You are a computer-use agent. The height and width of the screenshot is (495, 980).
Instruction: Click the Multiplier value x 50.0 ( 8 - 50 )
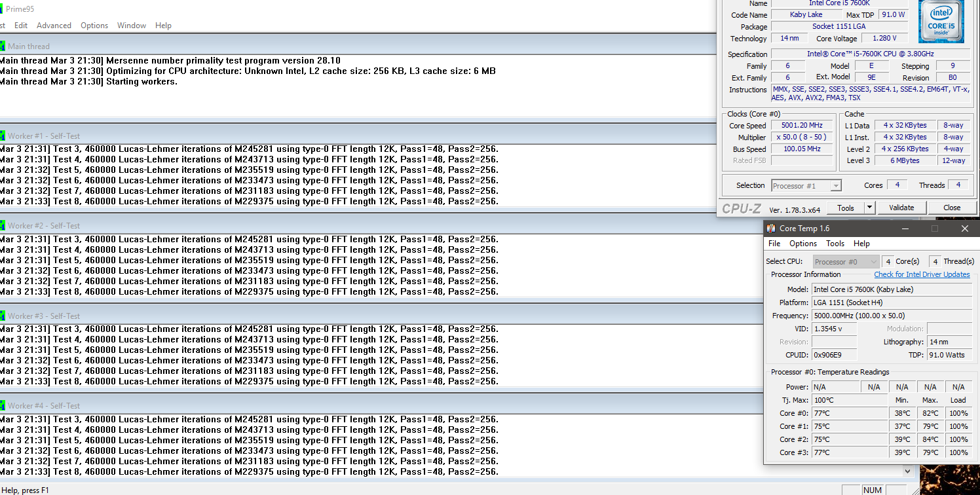coord(802,137)
